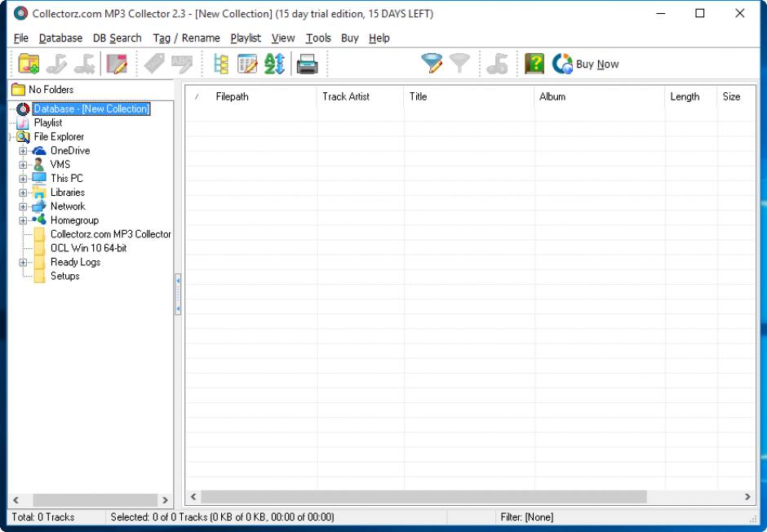Expand the This PC node

click(x=23, y=179)
